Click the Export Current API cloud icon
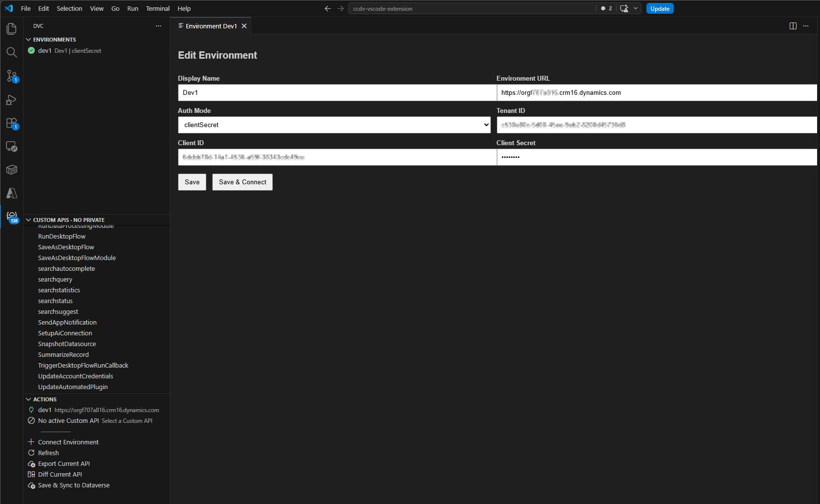Screen dimensions: 820x504 pos(31,463)
